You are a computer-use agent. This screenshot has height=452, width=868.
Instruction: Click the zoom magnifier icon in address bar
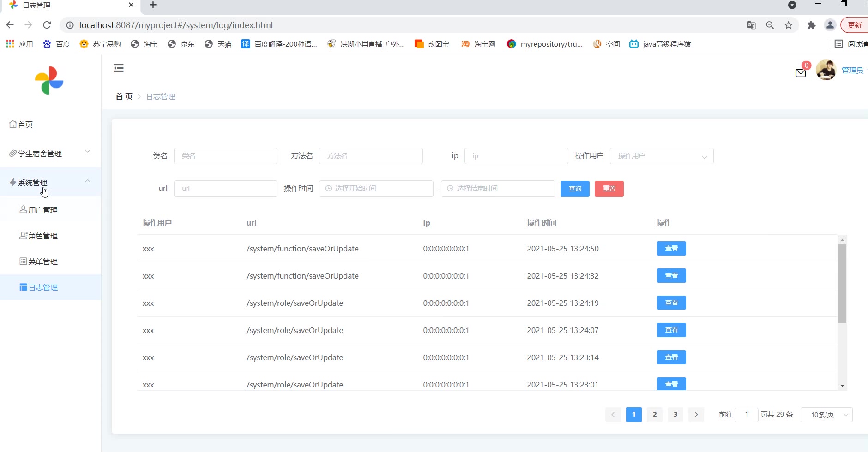click(770, 25)
